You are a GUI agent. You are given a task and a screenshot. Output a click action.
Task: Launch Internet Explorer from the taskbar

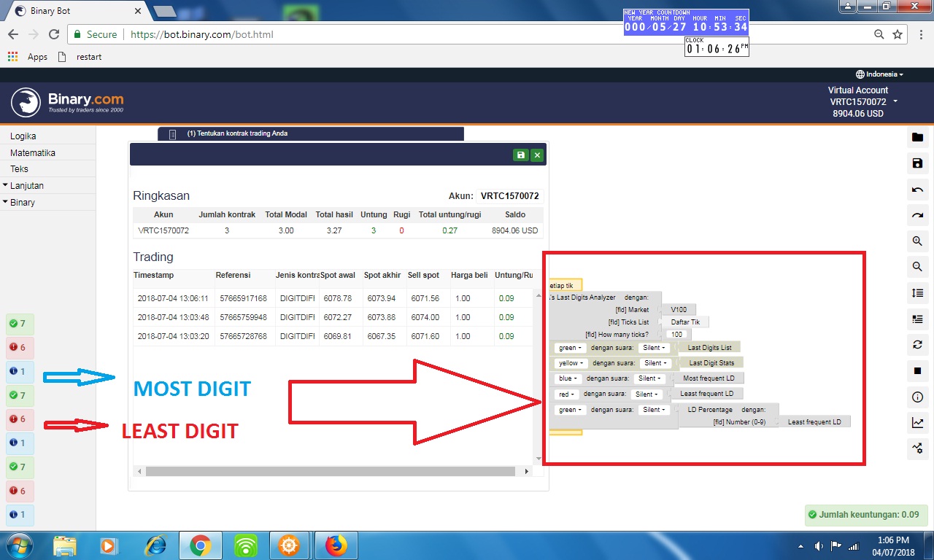[155, 545]
